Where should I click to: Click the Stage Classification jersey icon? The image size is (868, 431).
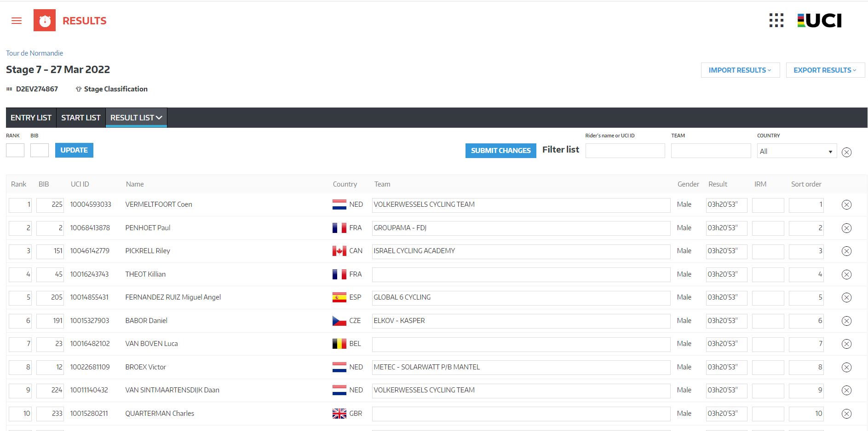coord(79,89)
